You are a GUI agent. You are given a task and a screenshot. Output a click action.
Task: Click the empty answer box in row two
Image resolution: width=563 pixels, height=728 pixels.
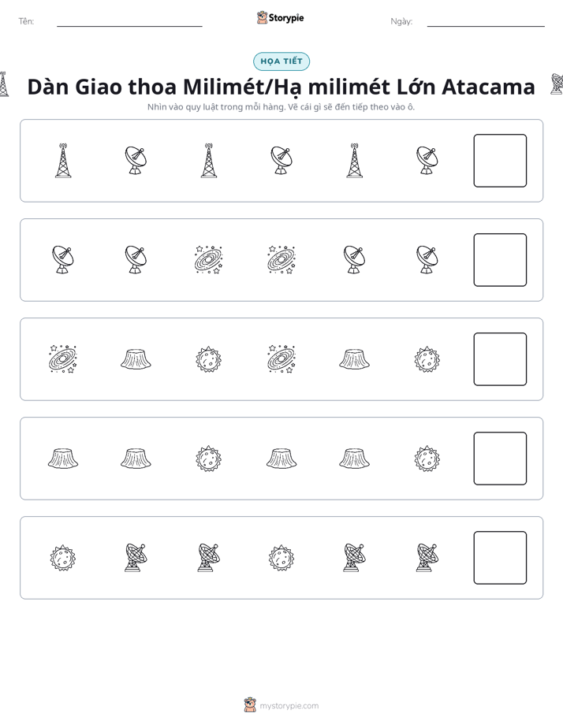pyautogui.click(x=500, y=260)
